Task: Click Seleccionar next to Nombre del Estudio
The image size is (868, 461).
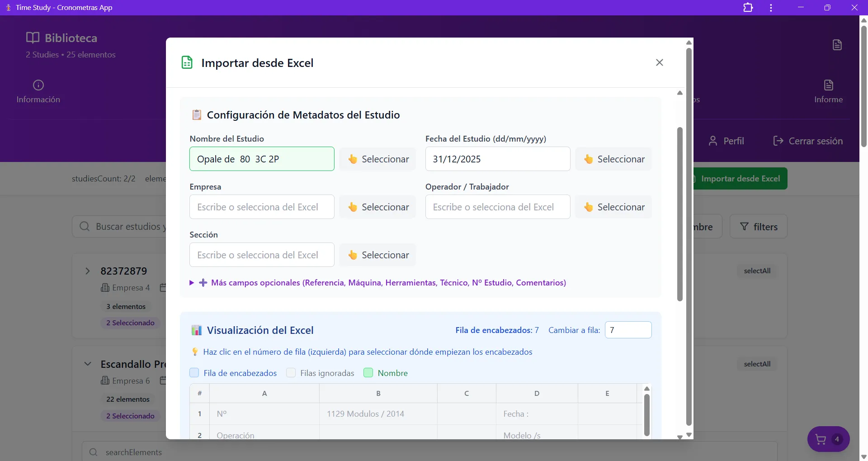Action: pos(378,159)
